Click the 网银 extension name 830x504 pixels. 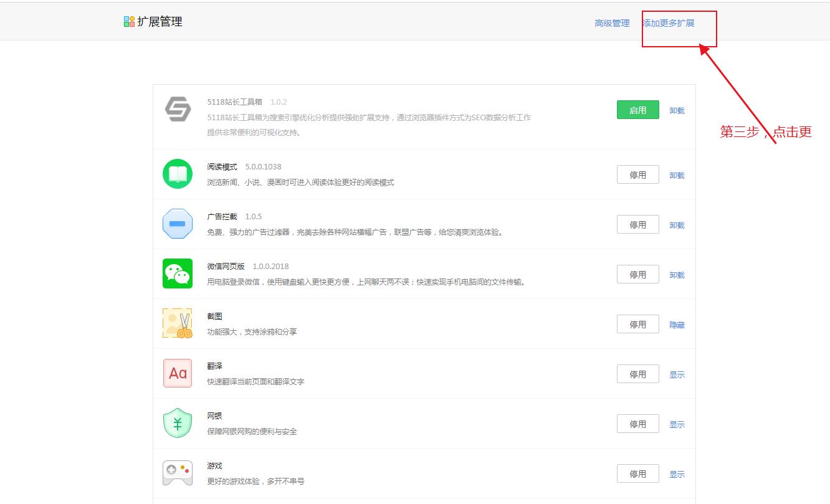pos(215,416)
